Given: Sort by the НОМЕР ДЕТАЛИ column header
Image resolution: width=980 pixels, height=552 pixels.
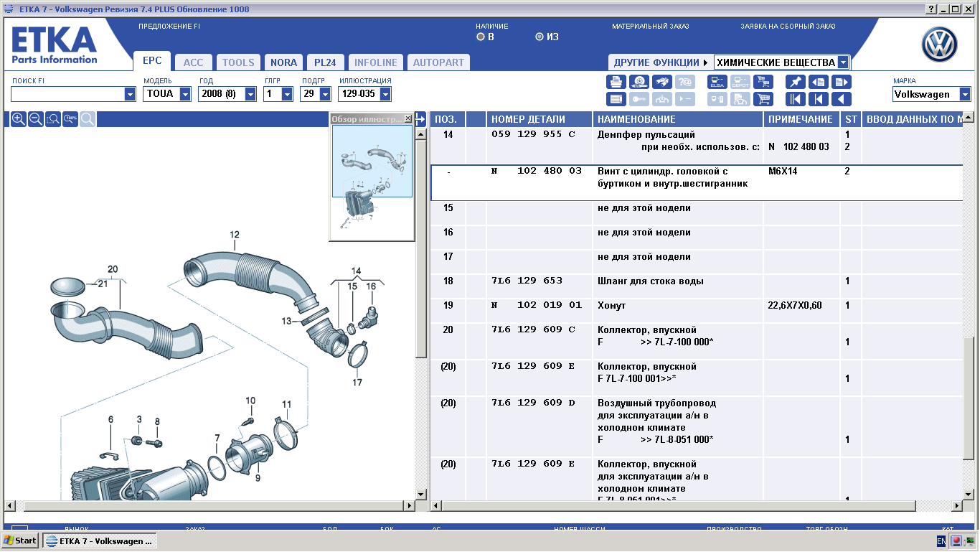Looking at the screenshot, I should coord(539,119).
